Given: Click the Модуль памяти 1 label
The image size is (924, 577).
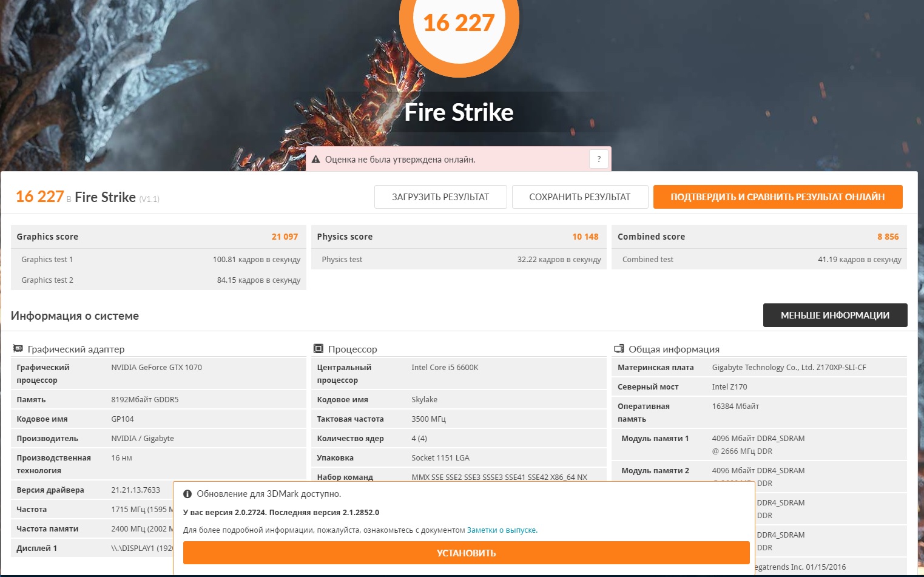Looking at the screenshot, I should click(655, 438).
